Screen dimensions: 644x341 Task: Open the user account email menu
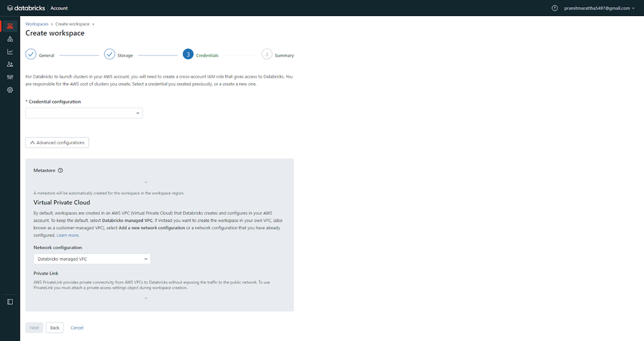click(x=599, y=8)
